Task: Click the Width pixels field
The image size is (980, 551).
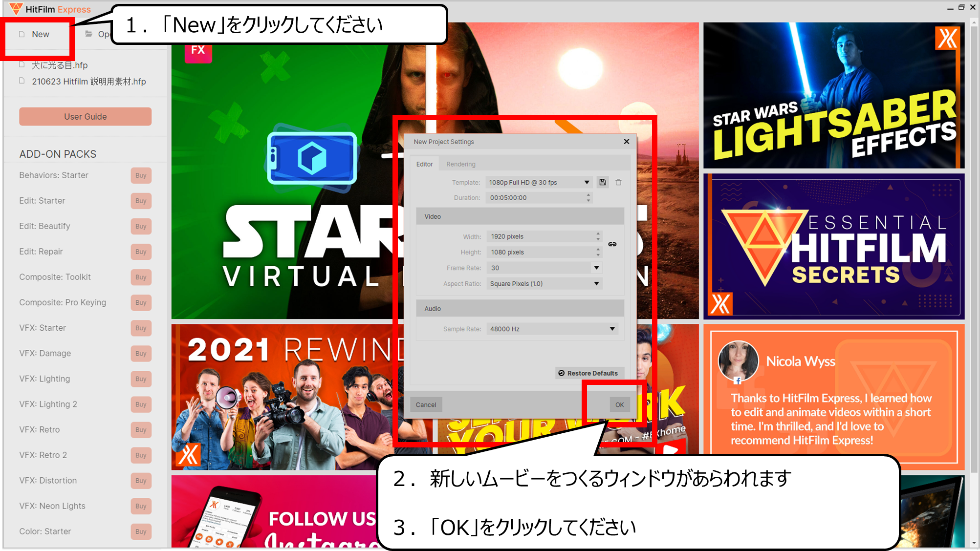Action: (540, 236)
